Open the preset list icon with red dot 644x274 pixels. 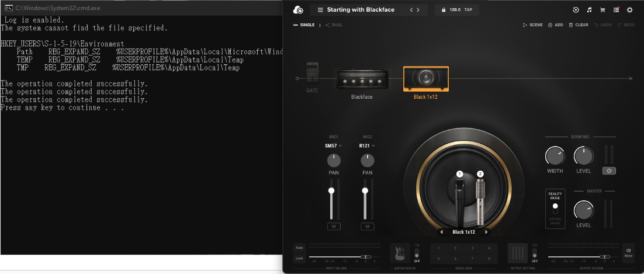[616, 10]
